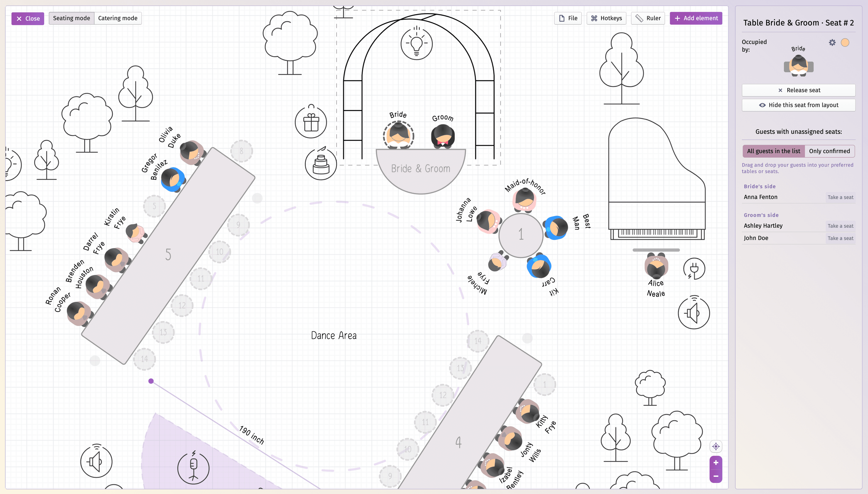Open Hotkeys menu in toolbar
This screenshot has height=494, width=868.
click(x=606, y=18)
